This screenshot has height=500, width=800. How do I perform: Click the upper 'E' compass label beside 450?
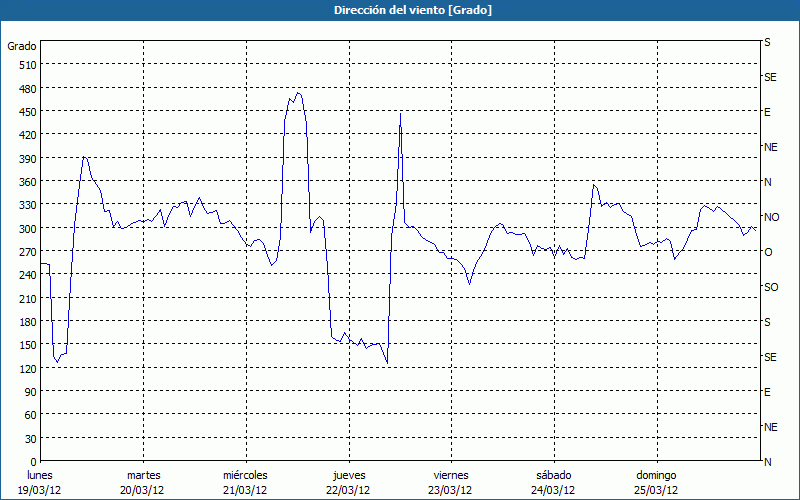click(x=767, y=112)
